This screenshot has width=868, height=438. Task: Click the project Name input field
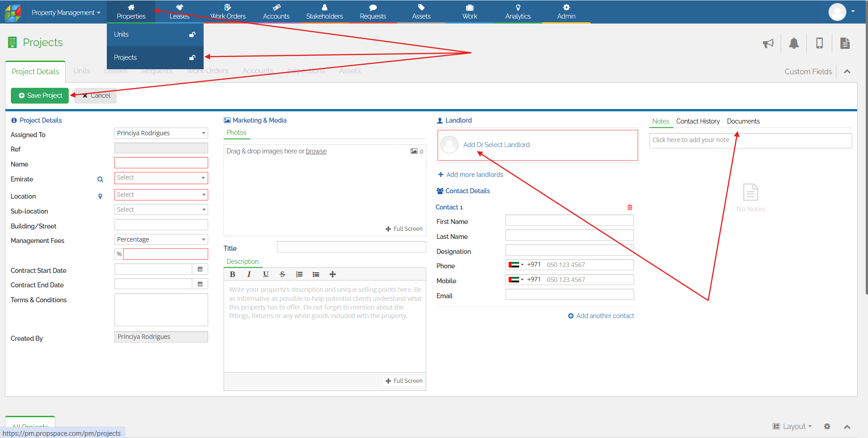point(161,163)
